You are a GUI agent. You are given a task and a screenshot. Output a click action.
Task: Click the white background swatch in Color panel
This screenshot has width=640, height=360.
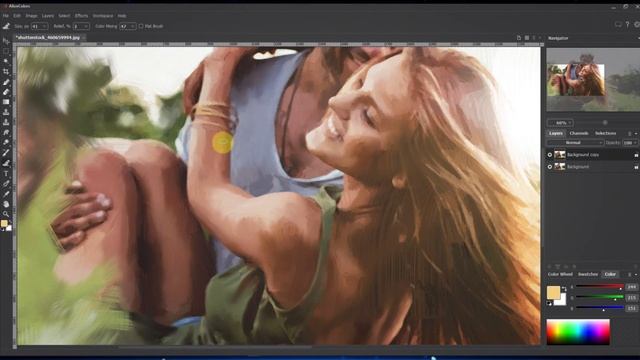[x=562, y=301]
